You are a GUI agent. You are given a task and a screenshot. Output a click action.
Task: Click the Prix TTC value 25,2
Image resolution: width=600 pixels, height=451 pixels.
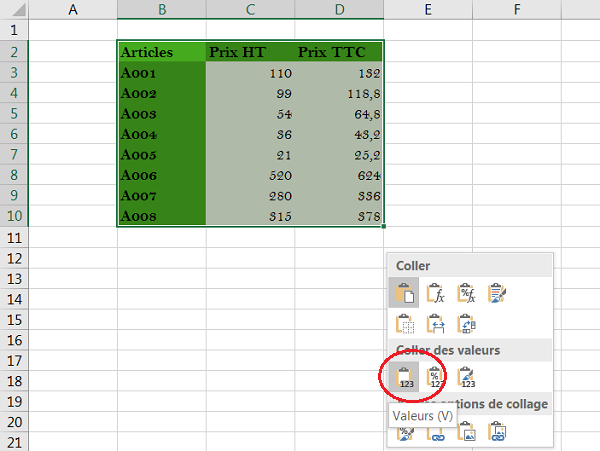pos(339,154)
